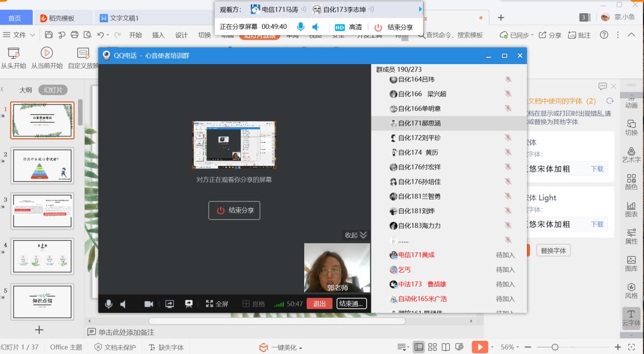644x354 pixels.
Task: Open the 图库 image library icon
Action: click(x=631, y=263)
